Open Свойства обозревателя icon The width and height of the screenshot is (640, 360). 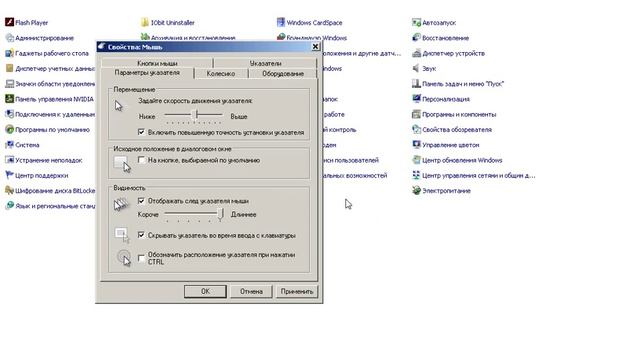[416, 129]
